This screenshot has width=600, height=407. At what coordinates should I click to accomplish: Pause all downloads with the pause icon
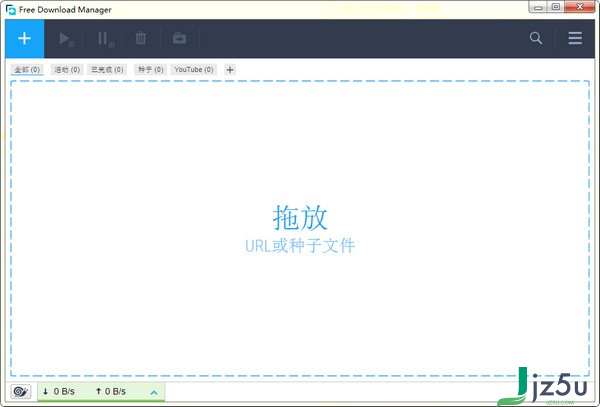[x=105, y=39]
